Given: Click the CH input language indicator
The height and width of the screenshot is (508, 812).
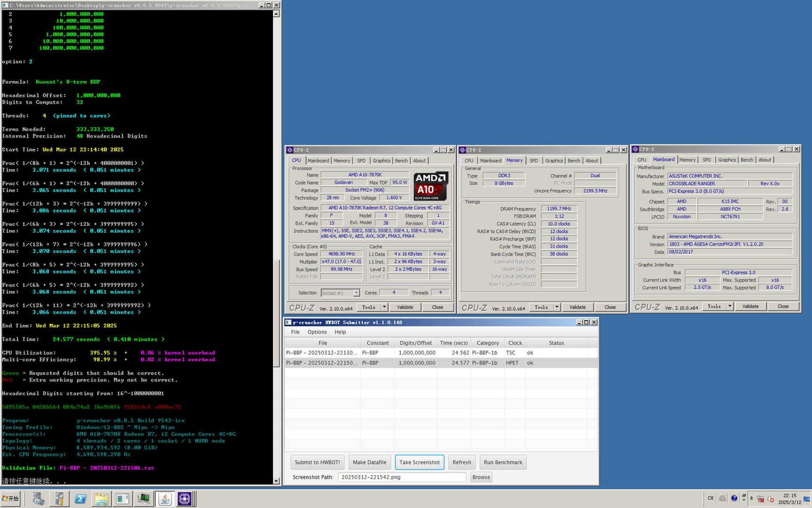Looking at the screenshot, I should (710, 498).
